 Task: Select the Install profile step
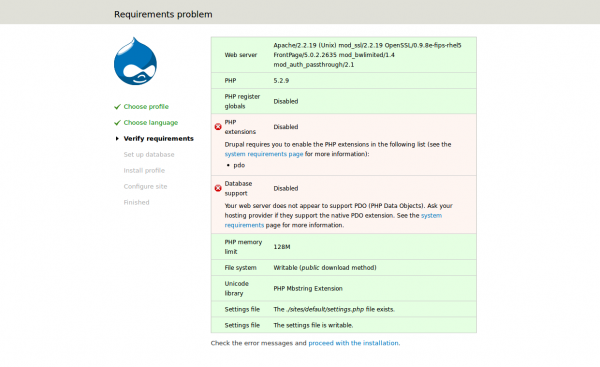[144, 171]
